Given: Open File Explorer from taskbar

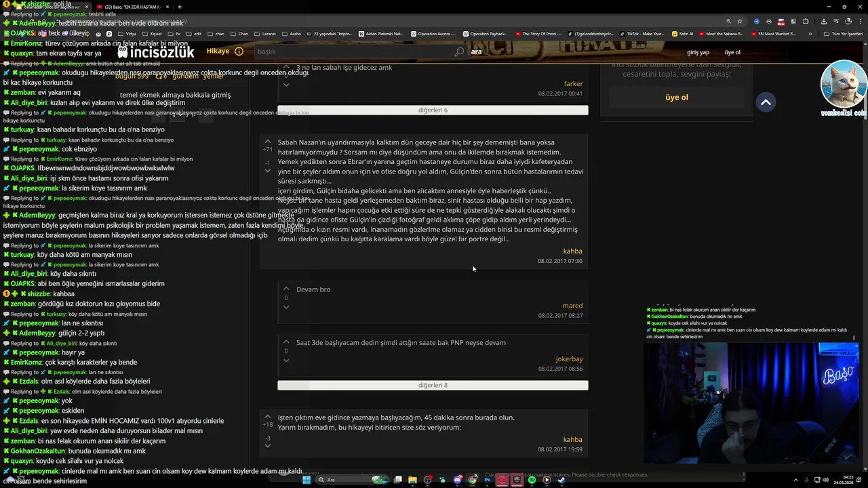Looking at the screenshot, I should [x=412, y=480].
